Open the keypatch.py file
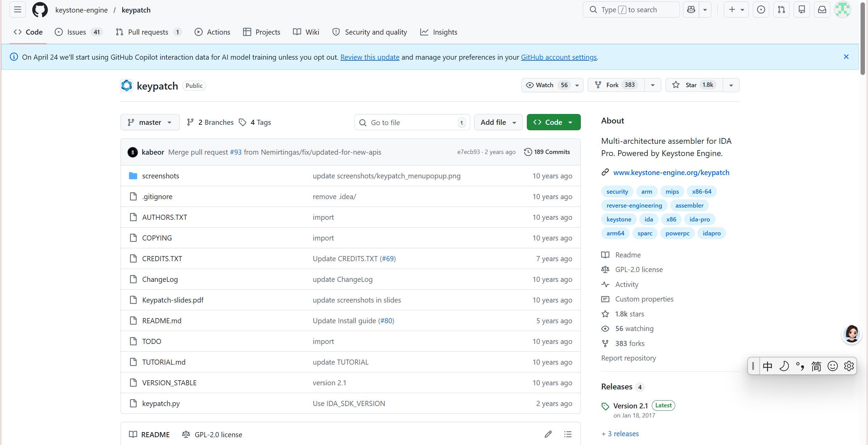This screenshot has height=445, width=868. coord(161,404)
